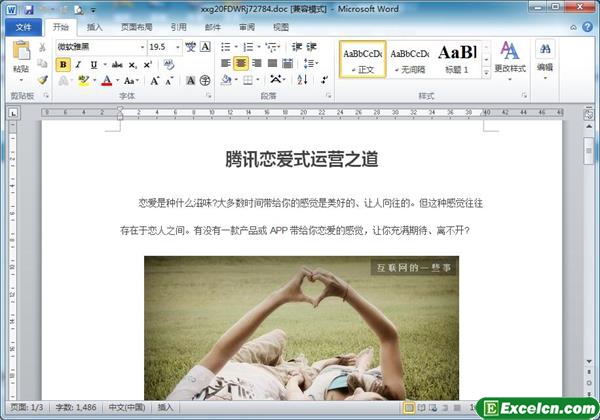Toggle Underline formatting
Screen dimensions: 600x420
point(94,65)
